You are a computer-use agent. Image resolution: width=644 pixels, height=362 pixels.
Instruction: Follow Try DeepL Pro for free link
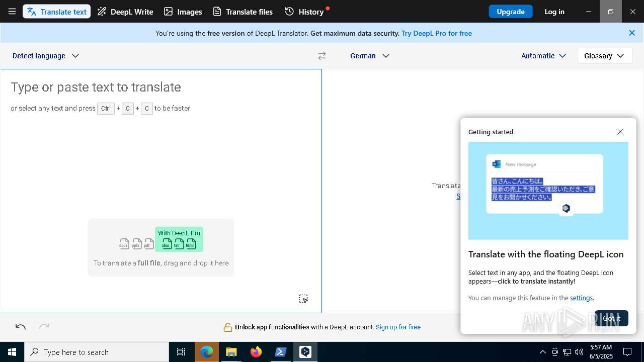pos(437,33)
